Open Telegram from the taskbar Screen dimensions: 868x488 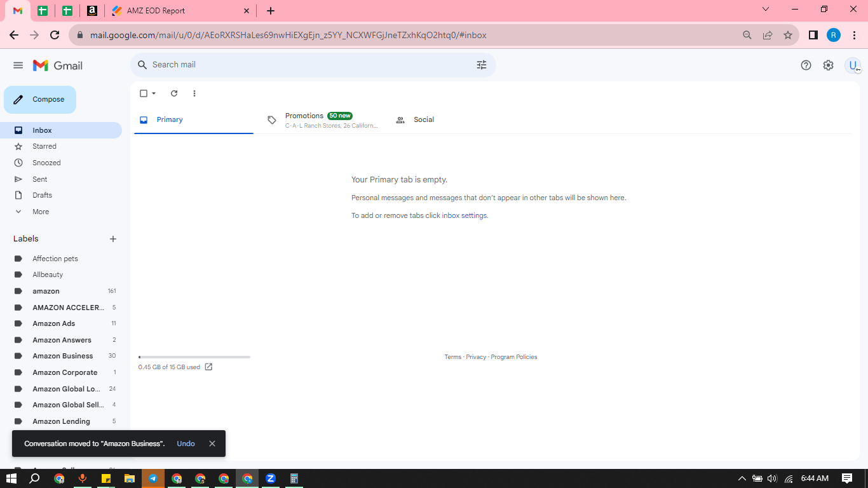coord(153,478)
